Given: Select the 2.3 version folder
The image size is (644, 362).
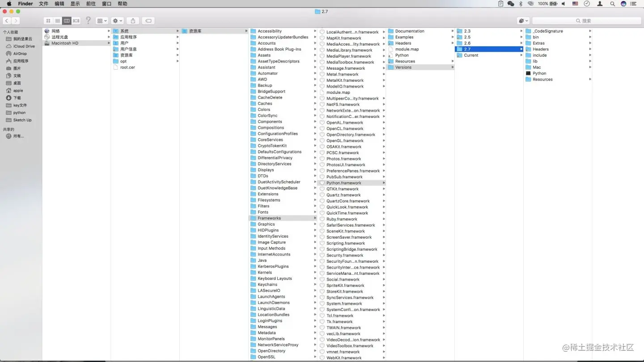Looking at the screenshot, I should click(489, 31).
